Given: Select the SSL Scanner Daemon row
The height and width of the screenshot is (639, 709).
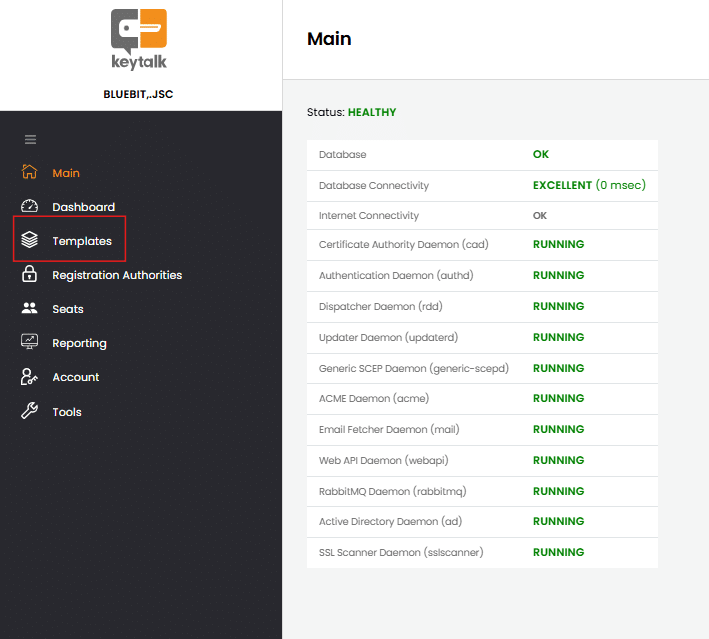Looking at the screenshot, I should [x=482, y=552].
